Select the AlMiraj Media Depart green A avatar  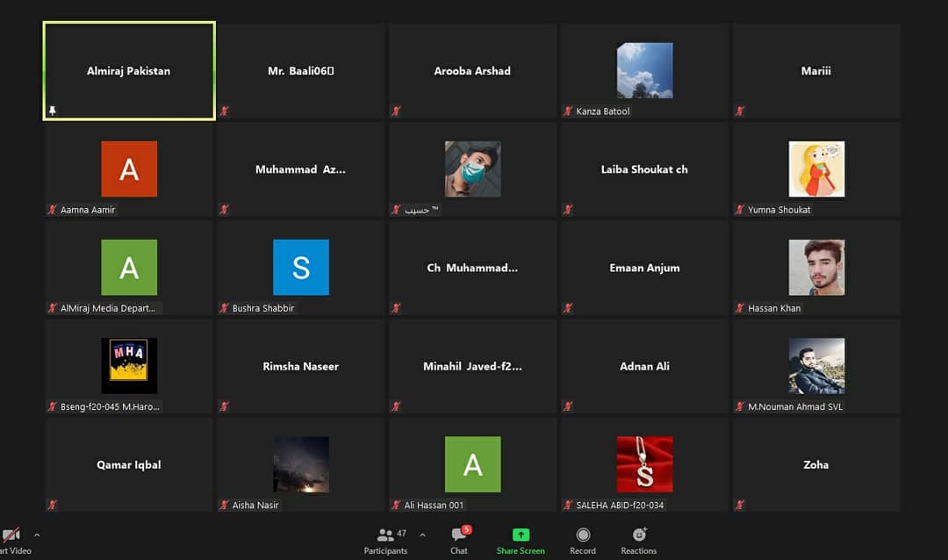[129, 268]
